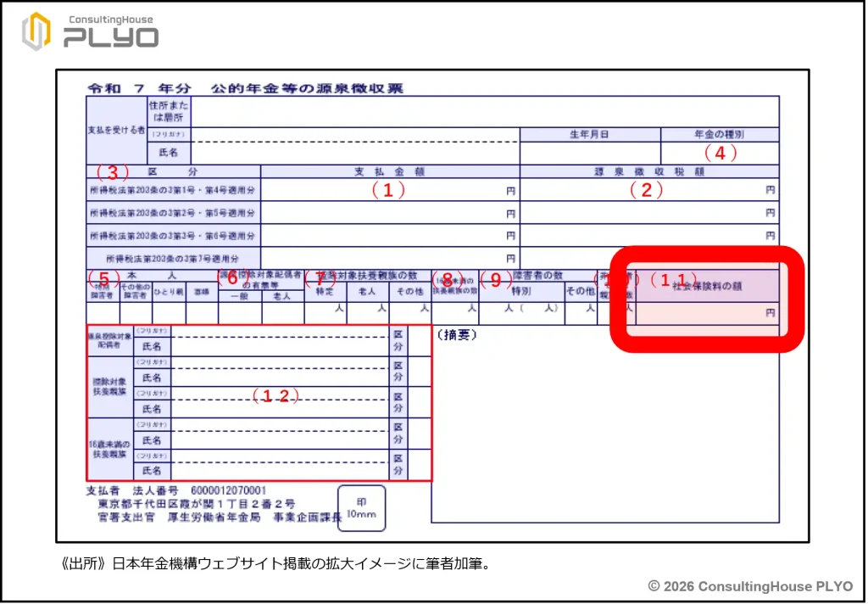Viewport: 868px width, 604px height.
Task: Click the 16歳未満の扶養親族 section label
Action: click(108, 450)
